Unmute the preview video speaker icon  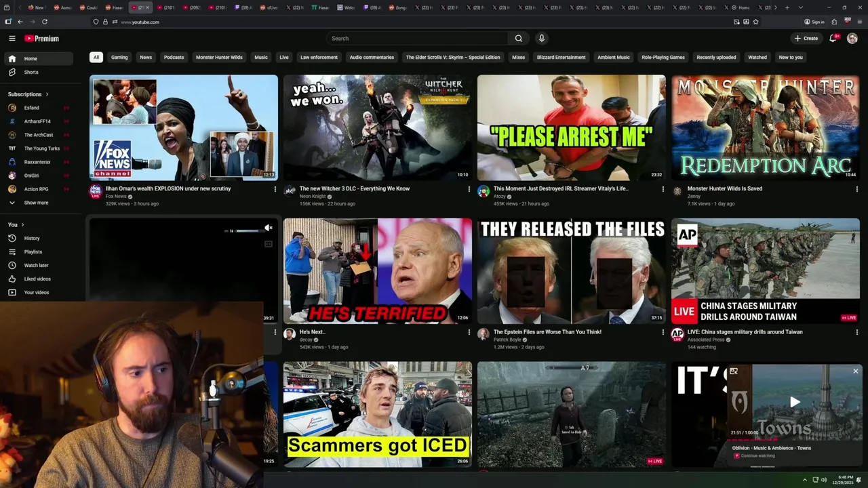click(269, 228)
